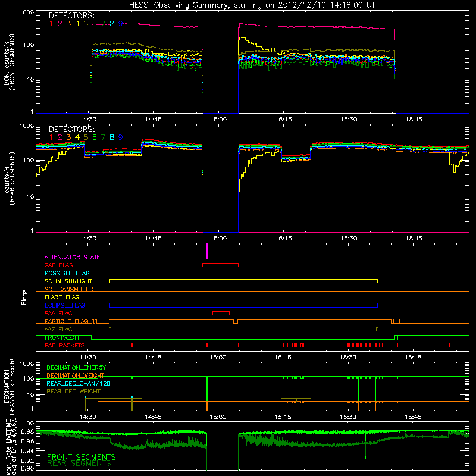Select detector 2 in rear segments legend
476x476 pixels.
coord(60,137)
